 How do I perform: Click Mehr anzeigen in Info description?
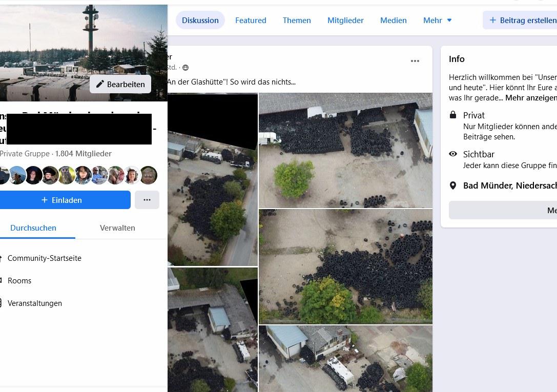[531, 98]
